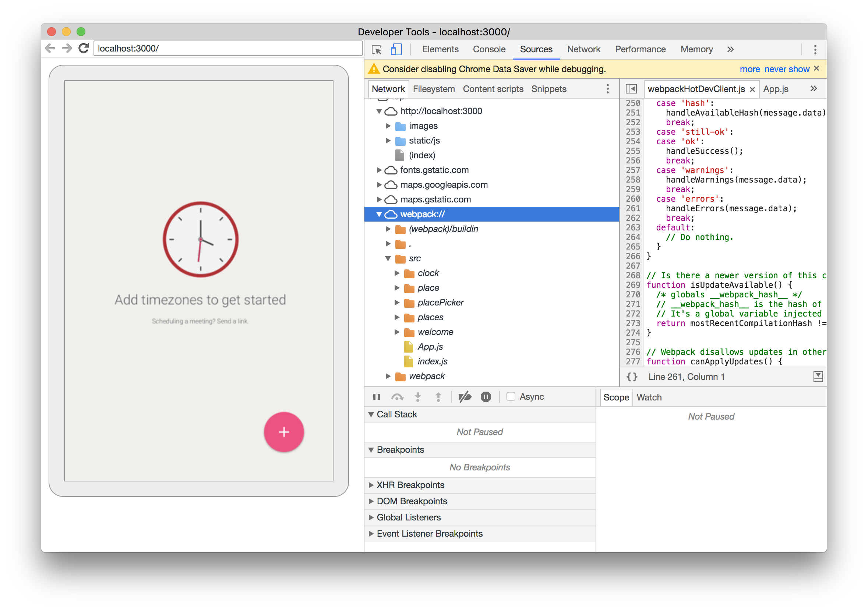Screen dimensions: 868x611
Task: Click the step out of current function icon
Action: pyautogui.click(x=438, y=397)
